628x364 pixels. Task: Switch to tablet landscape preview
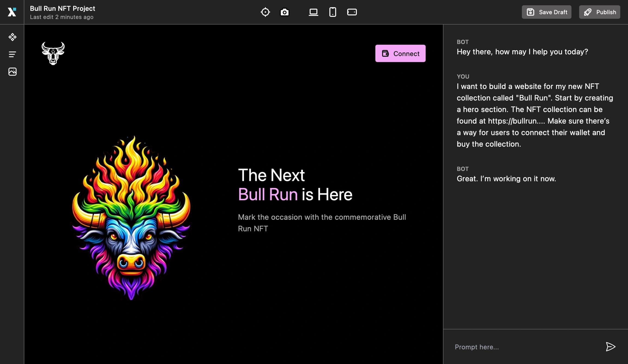click(352, 12)
